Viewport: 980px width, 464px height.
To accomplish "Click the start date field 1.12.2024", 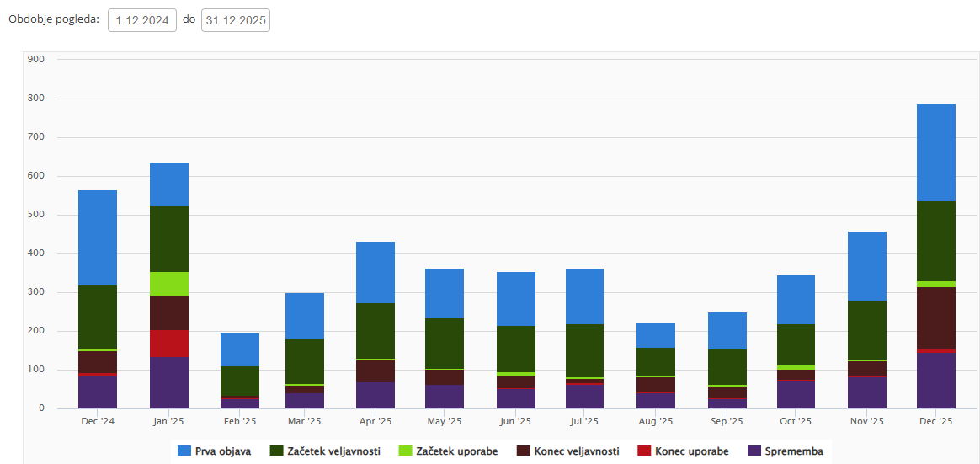I will click(141, 20).
